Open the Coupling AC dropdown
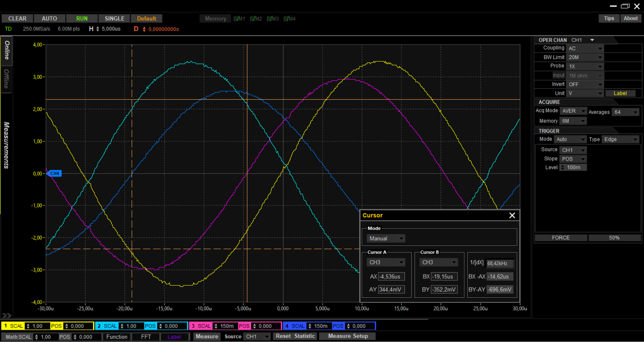The width and height of the screenshot is (644, 342). coord(585,48)
